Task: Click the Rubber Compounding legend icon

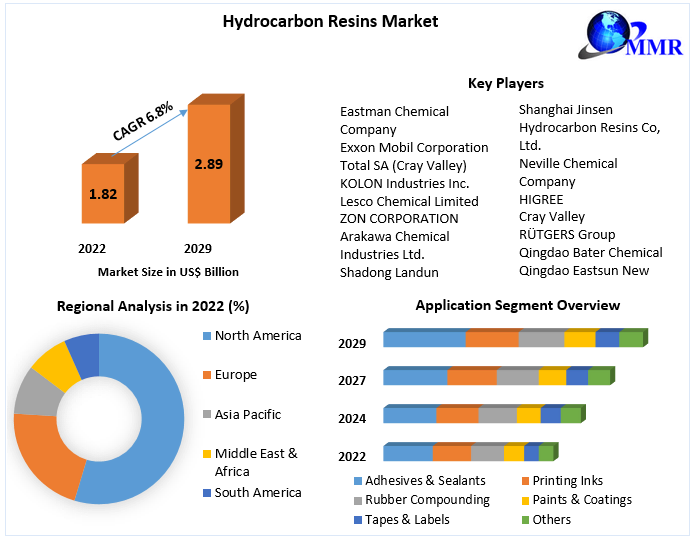Action: (357, 500)
